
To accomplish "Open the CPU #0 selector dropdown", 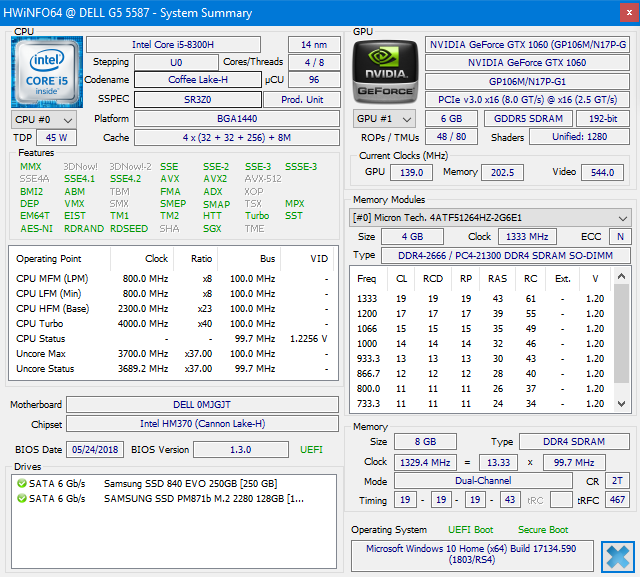I will pyautogui.click(x=44, y=120).
